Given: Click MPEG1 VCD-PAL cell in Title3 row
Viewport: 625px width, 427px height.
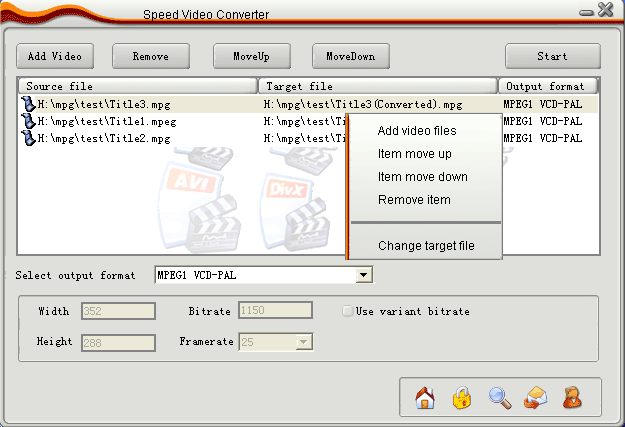Looking at the screenshot, I should click(542, 104).
